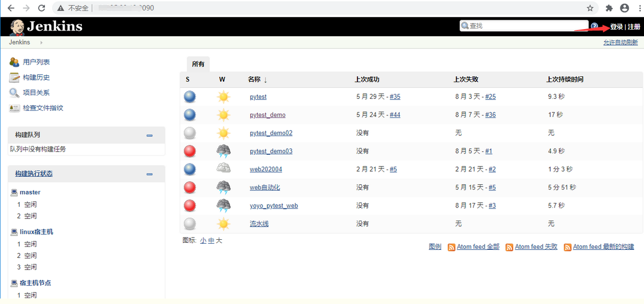Click the RSS icon for Atom feed 失败
This screenshot has width=644, height=304.
[509, 247]
